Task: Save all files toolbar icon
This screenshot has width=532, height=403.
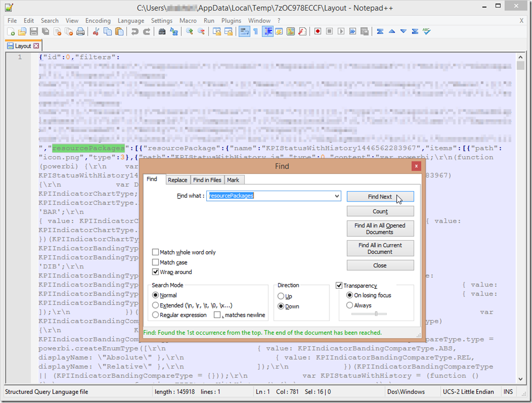Action: [x=45, y=31]
